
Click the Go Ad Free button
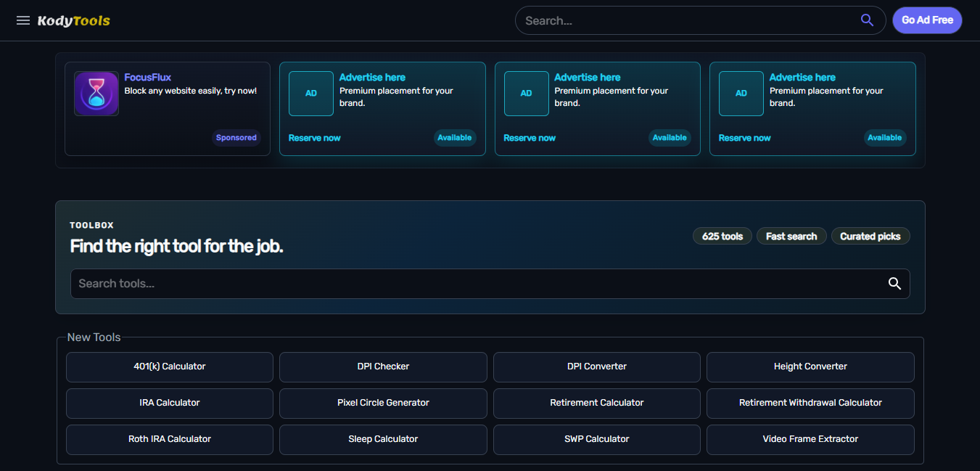[927, 20]
